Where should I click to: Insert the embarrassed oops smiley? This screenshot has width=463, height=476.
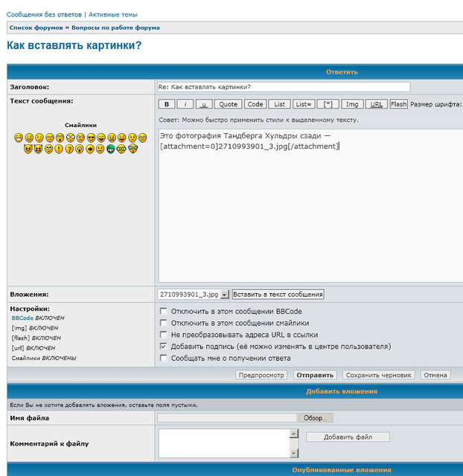pos(132,138)
